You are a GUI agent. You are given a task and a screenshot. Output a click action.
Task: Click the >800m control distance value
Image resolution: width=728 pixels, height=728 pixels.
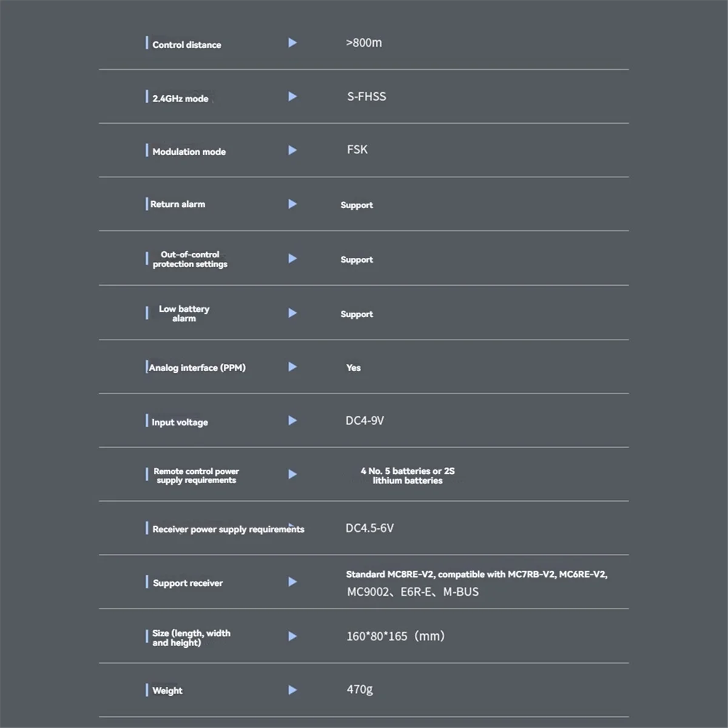(364, 43)
